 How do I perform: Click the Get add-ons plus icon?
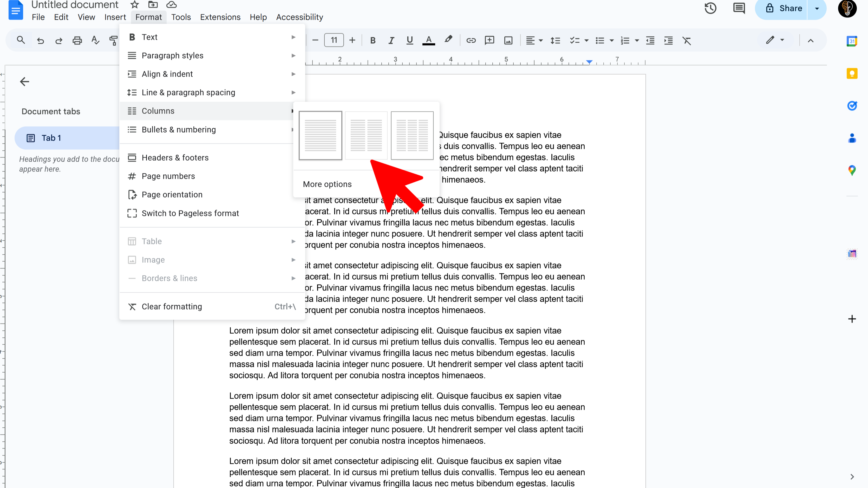click(x=852, y=319)
